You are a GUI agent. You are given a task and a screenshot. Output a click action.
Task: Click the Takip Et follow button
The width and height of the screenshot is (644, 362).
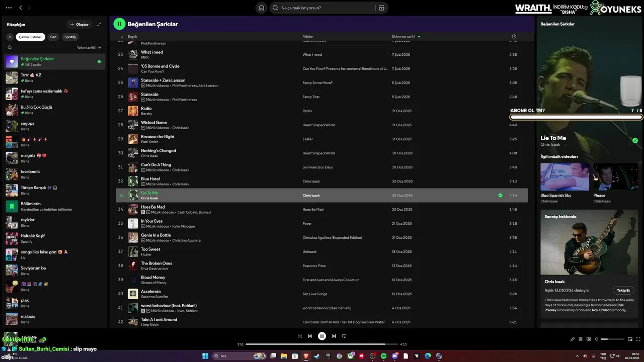click(x=623, y=290)
